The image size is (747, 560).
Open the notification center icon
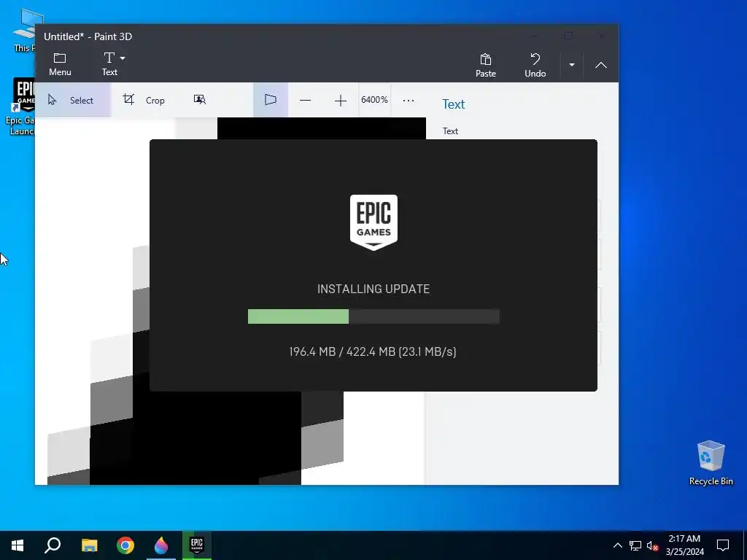723,545
